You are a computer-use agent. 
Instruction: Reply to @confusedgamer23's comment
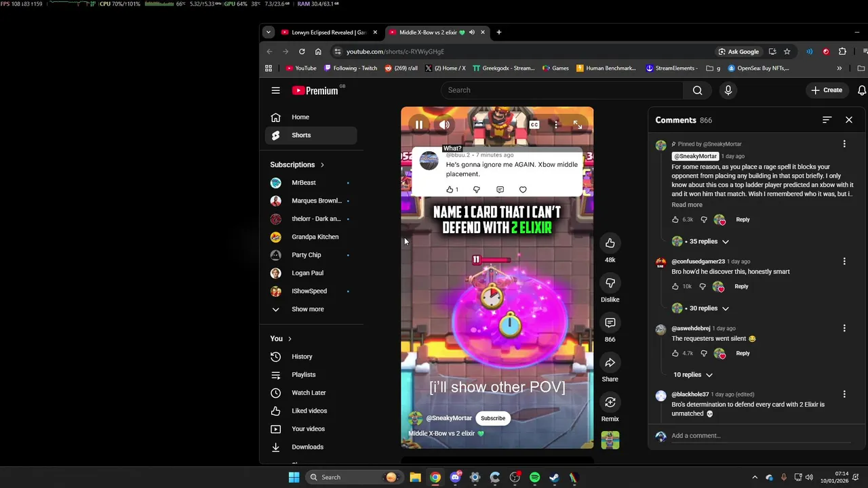[x=741, y=287]
